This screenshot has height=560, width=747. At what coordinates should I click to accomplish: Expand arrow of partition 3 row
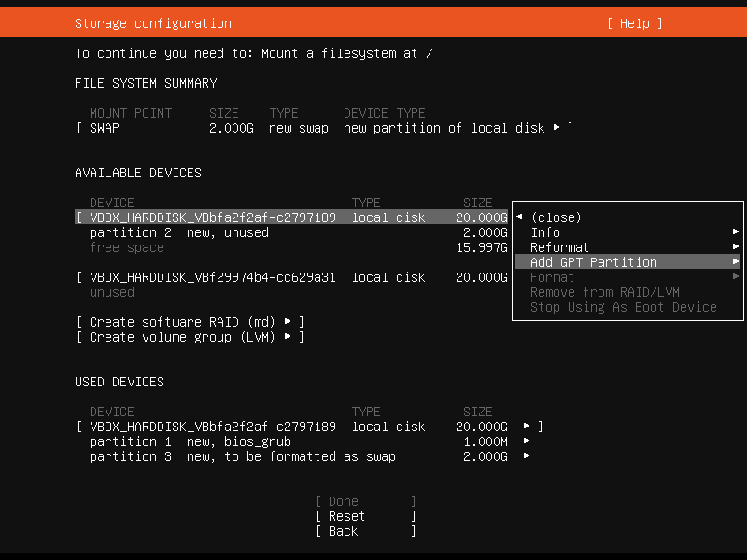pos(527,456)
